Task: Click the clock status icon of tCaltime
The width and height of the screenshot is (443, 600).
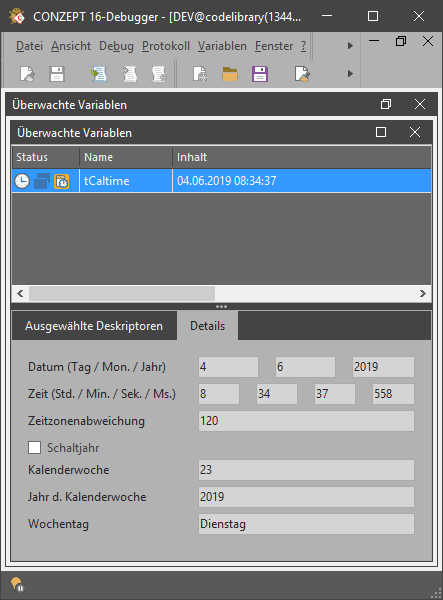Action: click(22, 181)
